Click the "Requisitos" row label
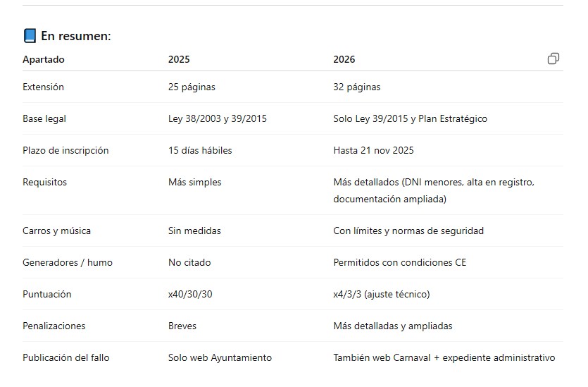 45,183
